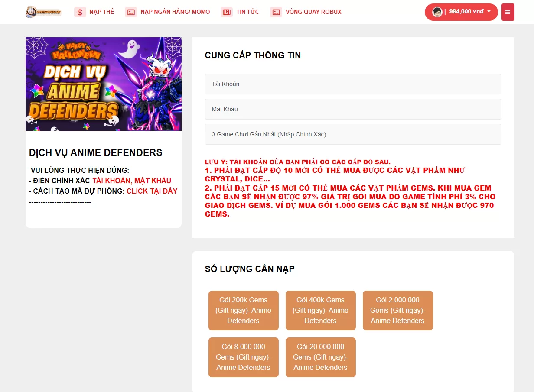
Task: Click the Anime Defenders Halloween banner
Action: pos(104,84)
